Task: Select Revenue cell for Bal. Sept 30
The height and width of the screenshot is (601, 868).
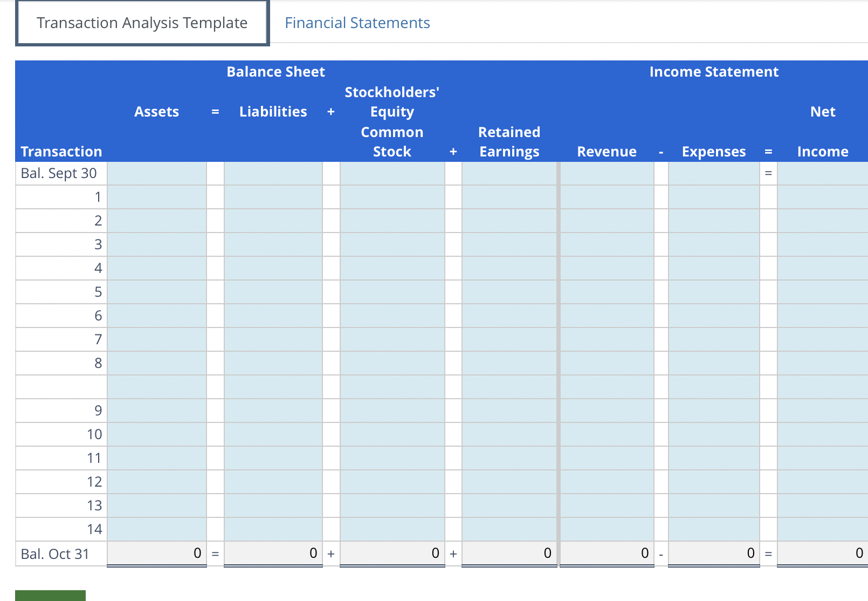Action: click(x=607, y=173)
